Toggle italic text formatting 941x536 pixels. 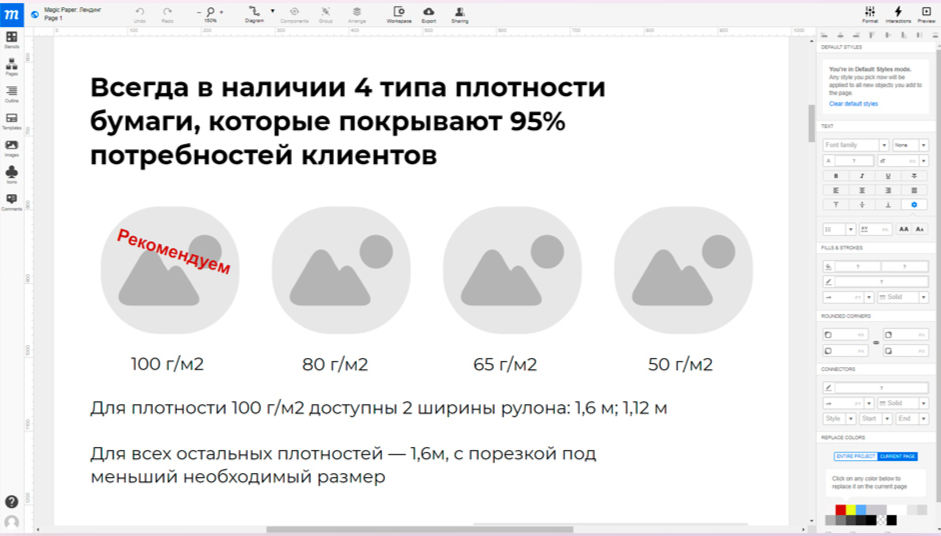[x=861, y=176]
